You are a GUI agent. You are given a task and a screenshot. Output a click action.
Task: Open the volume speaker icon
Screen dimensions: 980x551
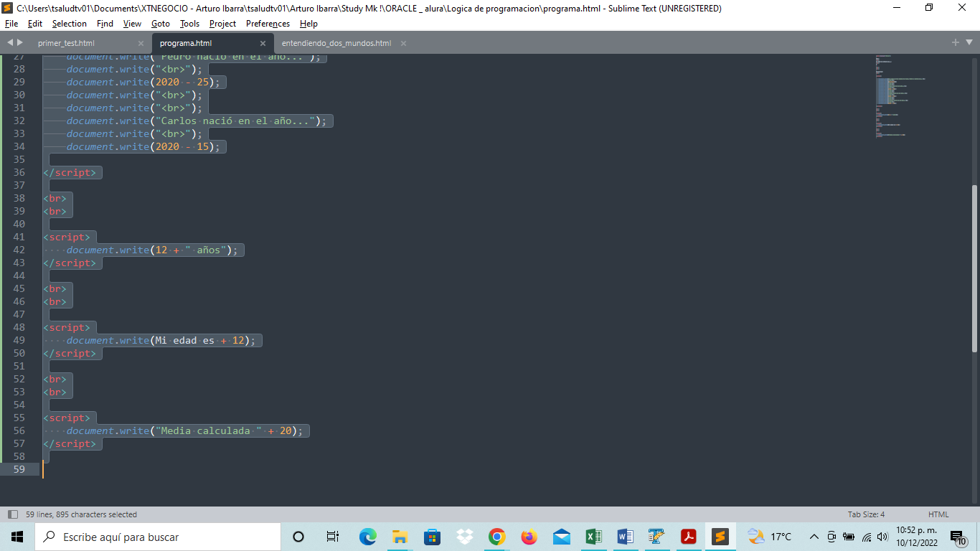click(882, 537)
